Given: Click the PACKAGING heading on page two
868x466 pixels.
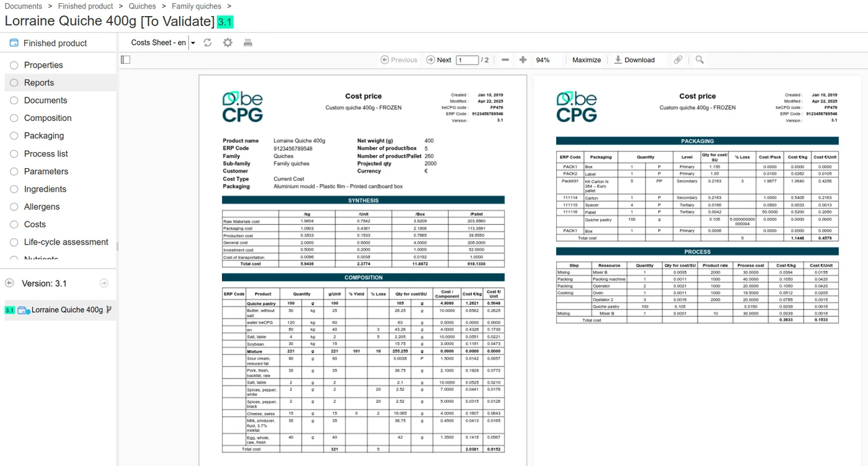Looking at the screenshot, I should (697, 141).
